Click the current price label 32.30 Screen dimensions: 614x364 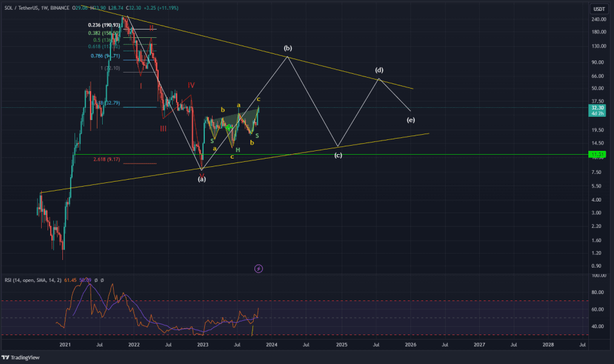(597, 108)
